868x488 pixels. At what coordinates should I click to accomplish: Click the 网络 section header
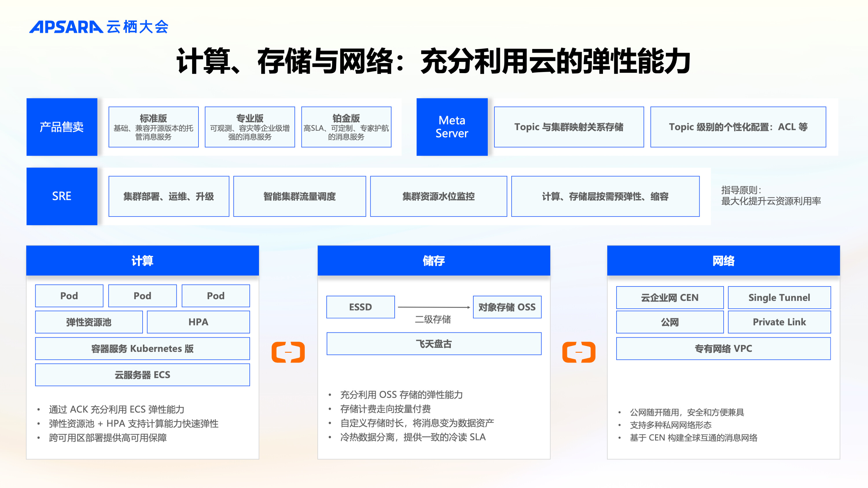click(x=723, y=261)
